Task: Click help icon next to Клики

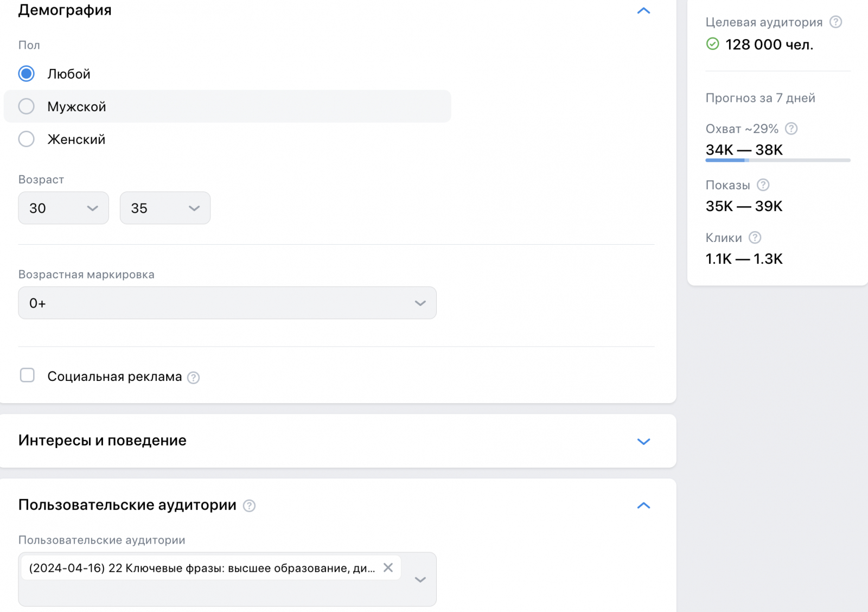Action: coord(755,238)
